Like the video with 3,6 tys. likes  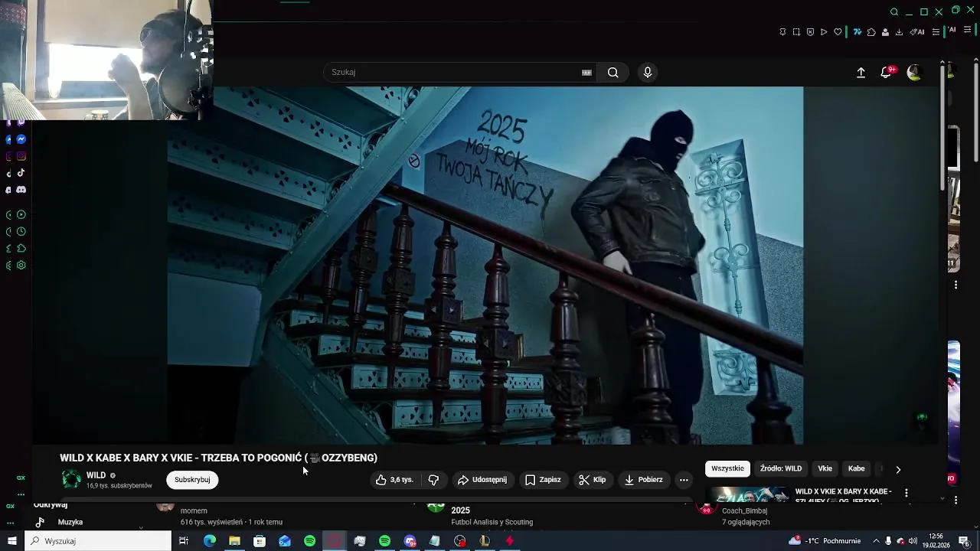click(x=394, y=480)
